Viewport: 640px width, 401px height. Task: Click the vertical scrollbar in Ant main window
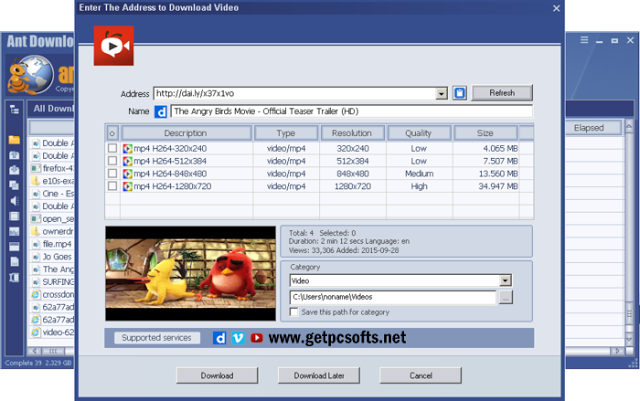pyautogui.click(x=629, y=233)
